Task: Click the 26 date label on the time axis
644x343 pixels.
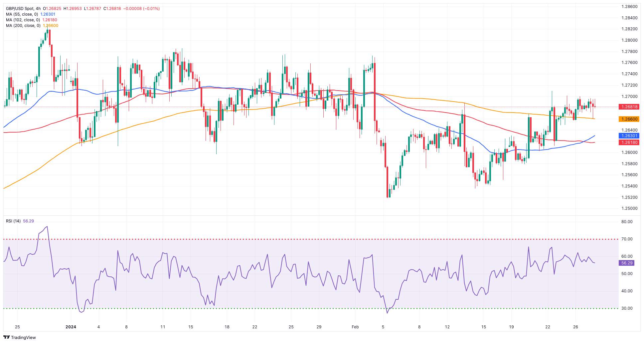Action: point(576,327)
